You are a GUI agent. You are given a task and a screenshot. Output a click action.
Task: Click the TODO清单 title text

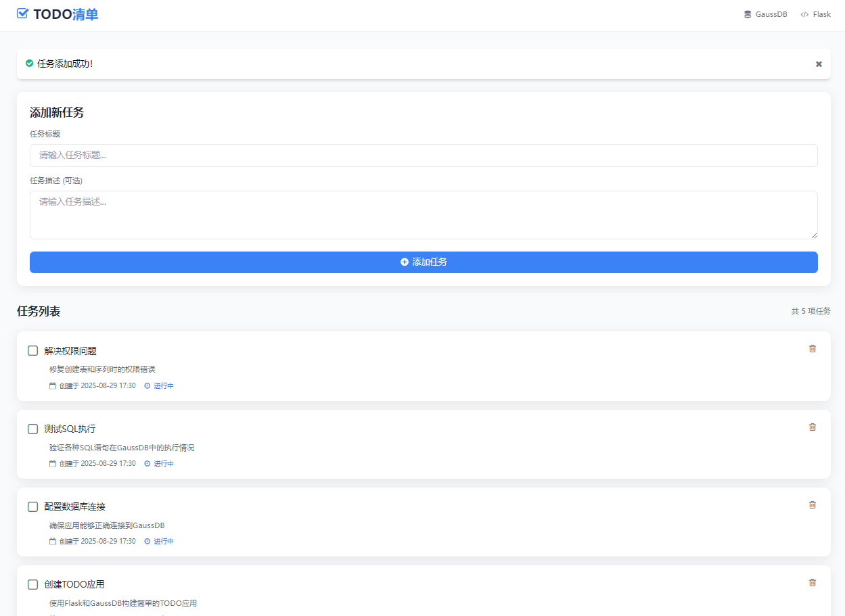[66, 14]
